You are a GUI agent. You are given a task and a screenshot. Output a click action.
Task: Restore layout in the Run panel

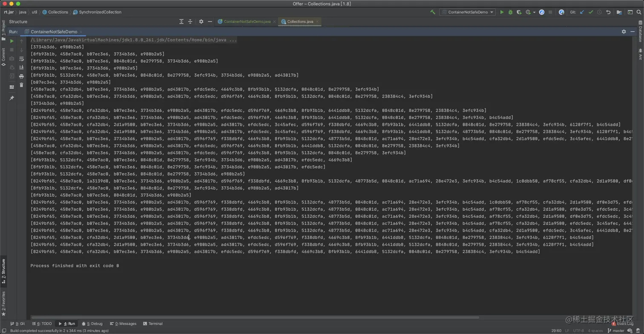coord(11,87)
